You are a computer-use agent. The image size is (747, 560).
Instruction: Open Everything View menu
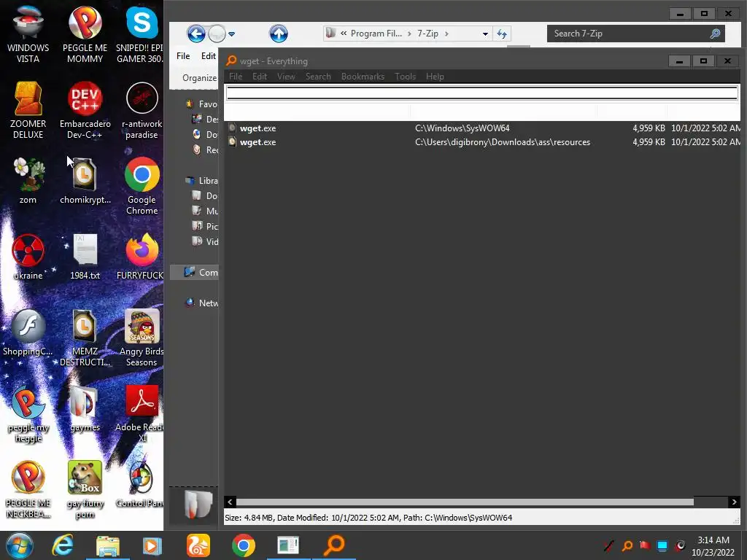coord(286,76)
